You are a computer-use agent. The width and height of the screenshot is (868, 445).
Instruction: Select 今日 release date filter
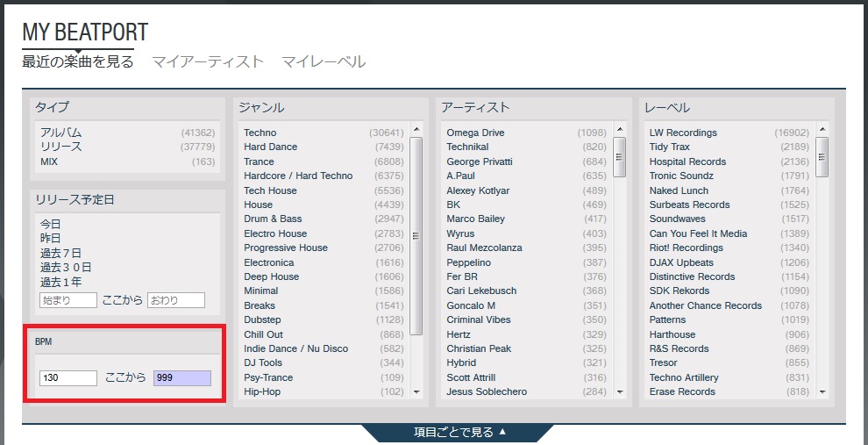tap(50, 225)
